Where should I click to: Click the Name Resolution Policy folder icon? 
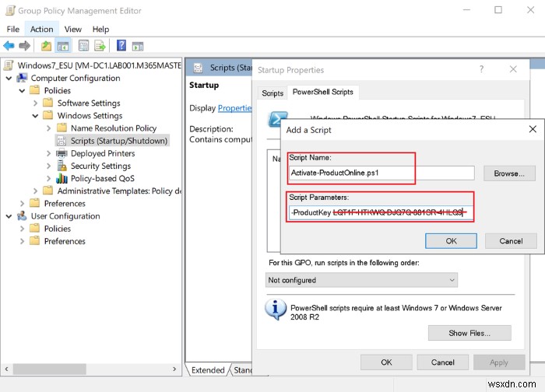tap(62, 128)
